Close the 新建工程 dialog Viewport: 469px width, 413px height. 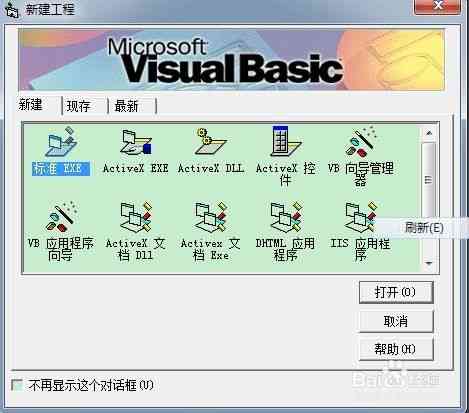point(438,6)
